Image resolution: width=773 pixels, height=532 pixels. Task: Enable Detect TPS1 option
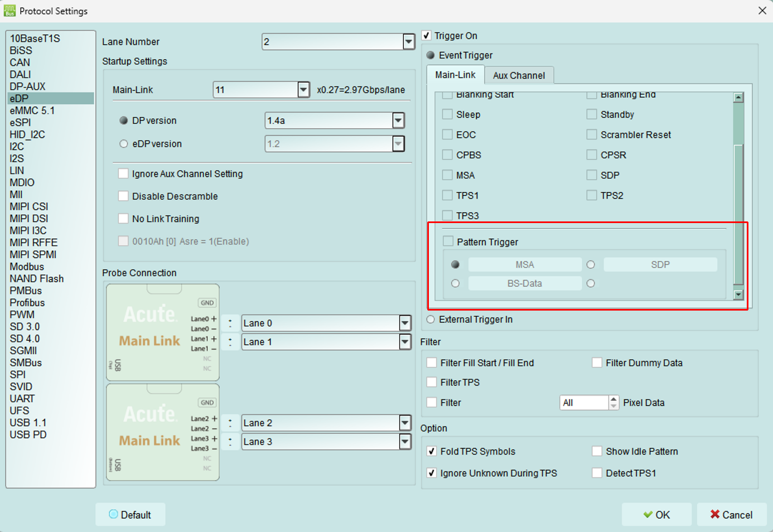tap(597, 473)
